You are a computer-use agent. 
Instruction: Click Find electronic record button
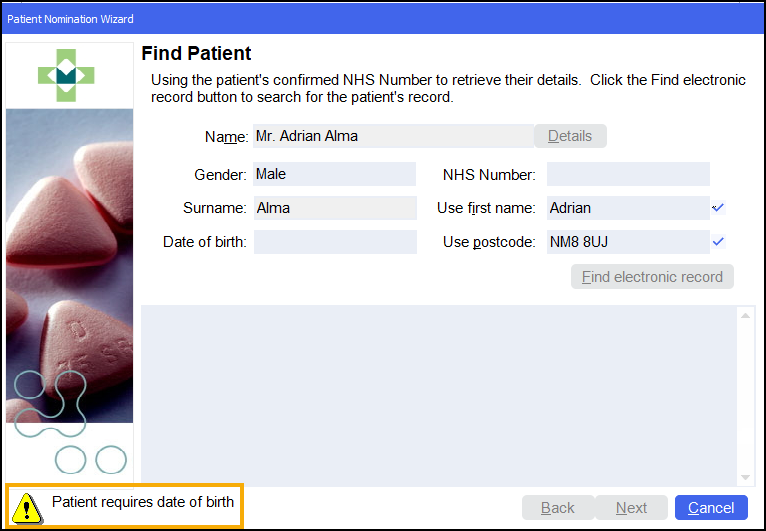pyautogui.click(x=652, y=277)
